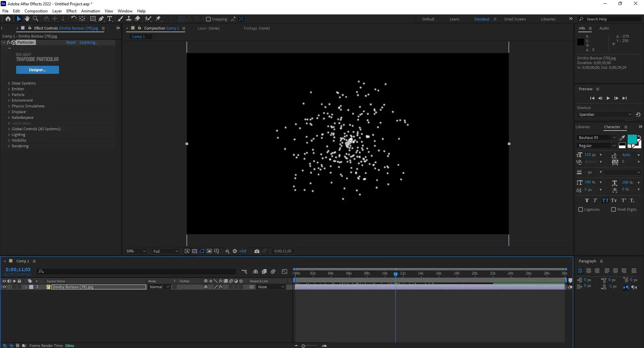Expand the Show Systems group

pyautogui.click(x=9, y=83)
